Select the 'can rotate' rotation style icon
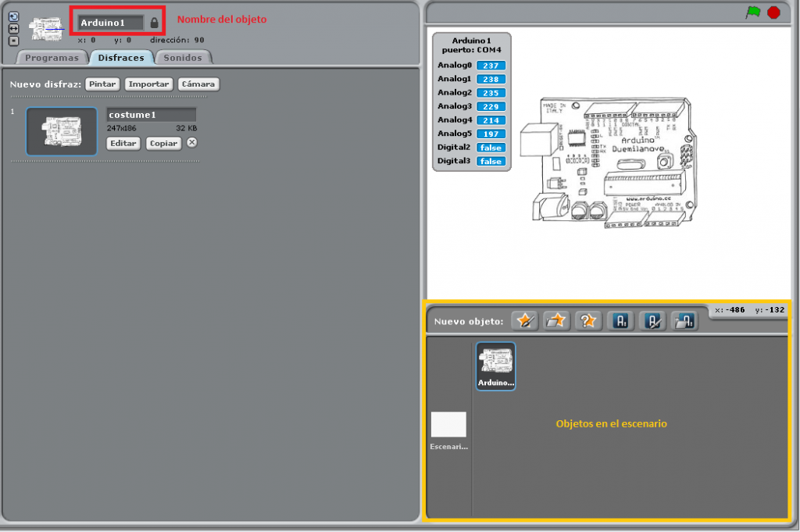 click(x=13, y=16)
